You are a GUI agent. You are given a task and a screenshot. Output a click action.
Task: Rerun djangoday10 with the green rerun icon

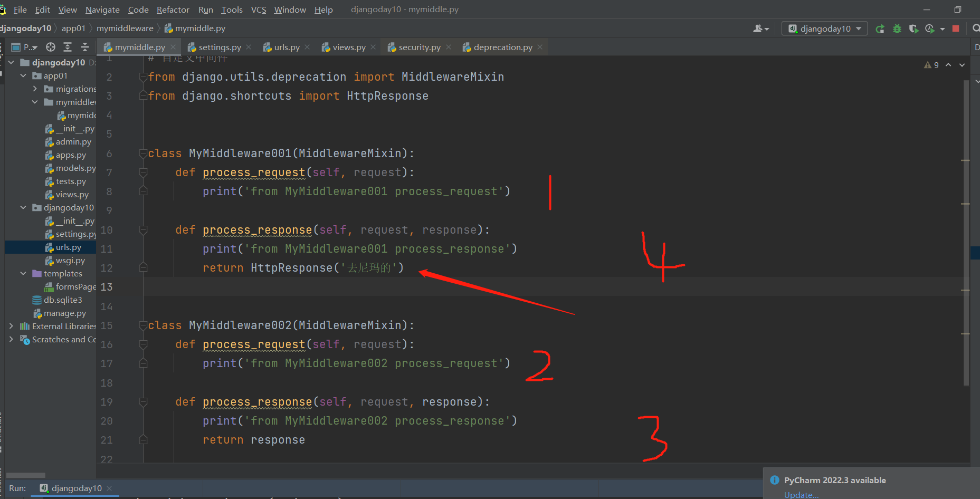tap(880, 28)
